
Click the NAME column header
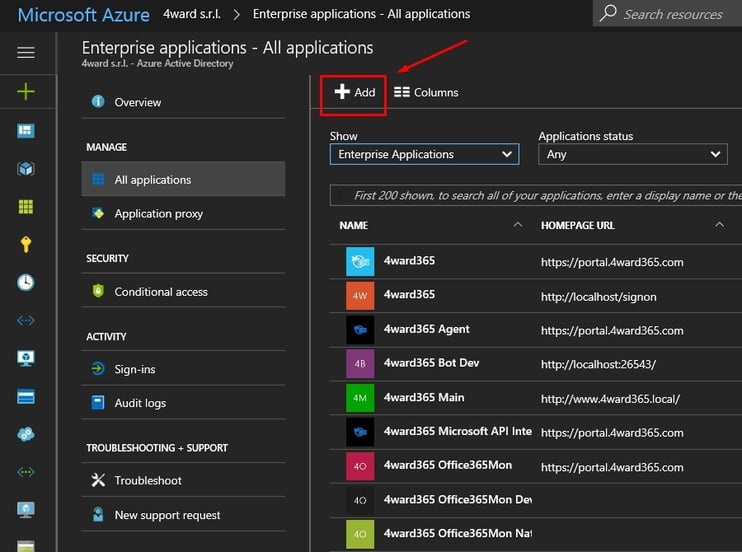353,225
